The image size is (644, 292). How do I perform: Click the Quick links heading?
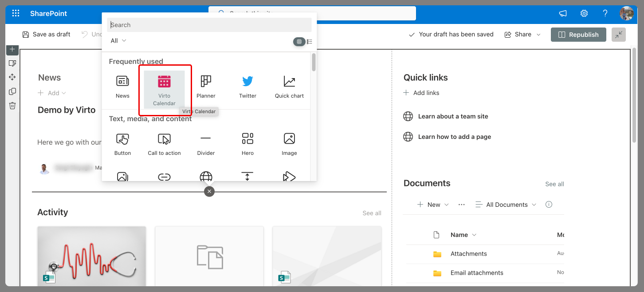[425, 78]
